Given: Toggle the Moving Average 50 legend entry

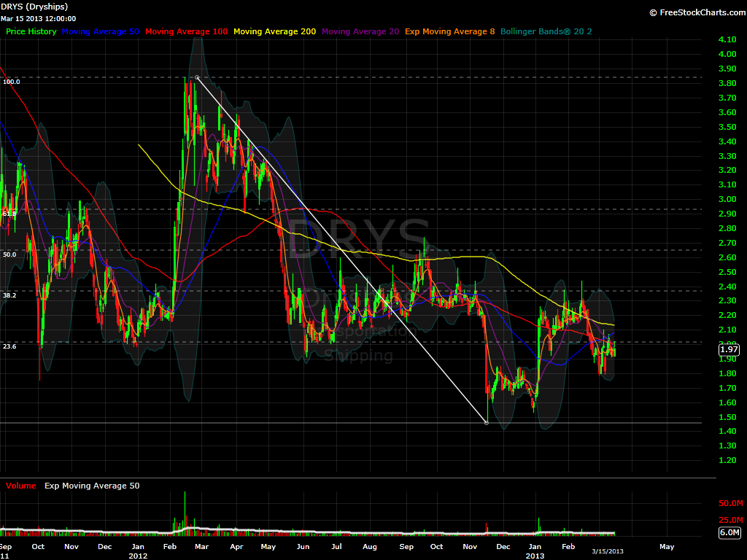Looking at the screenshot, I should [x=101, y=31].
